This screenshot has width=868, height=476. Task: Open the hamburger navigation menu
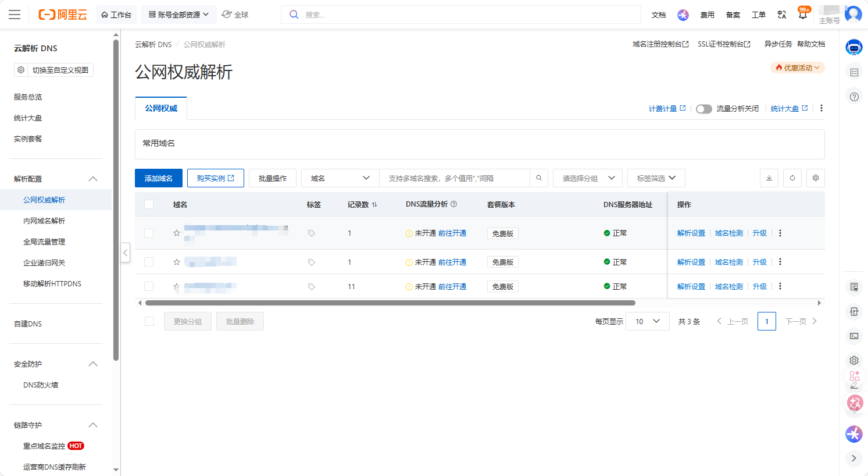point(15,15)
